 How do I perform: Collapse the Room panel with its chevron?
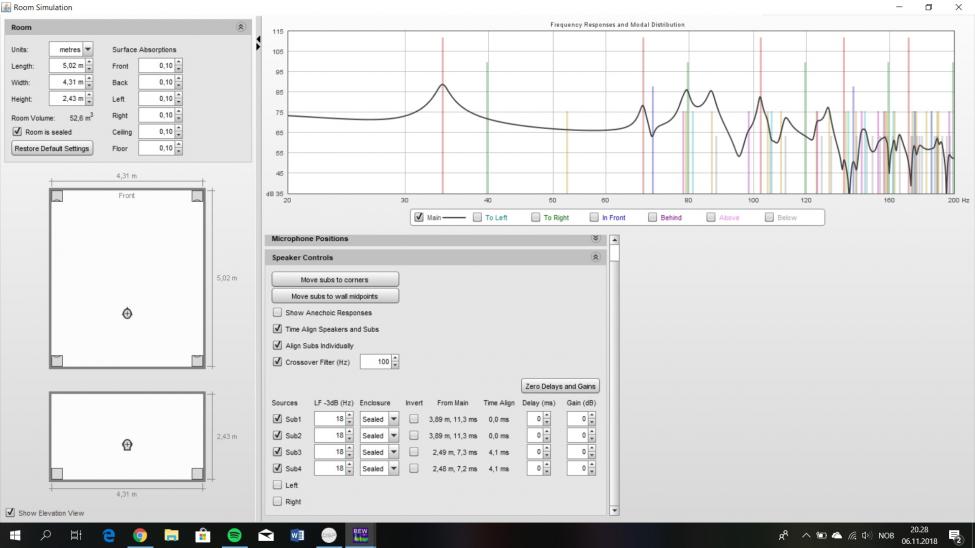(240, 28)
